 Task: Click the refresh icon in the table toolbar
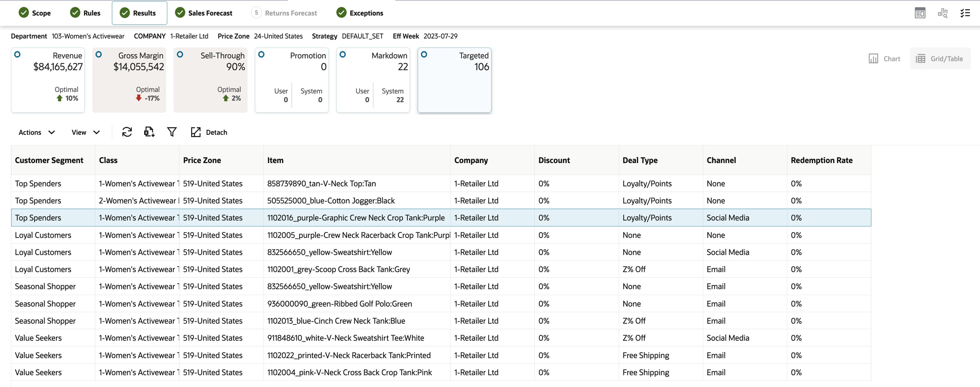pyautogui.click(x=127, y=132)
